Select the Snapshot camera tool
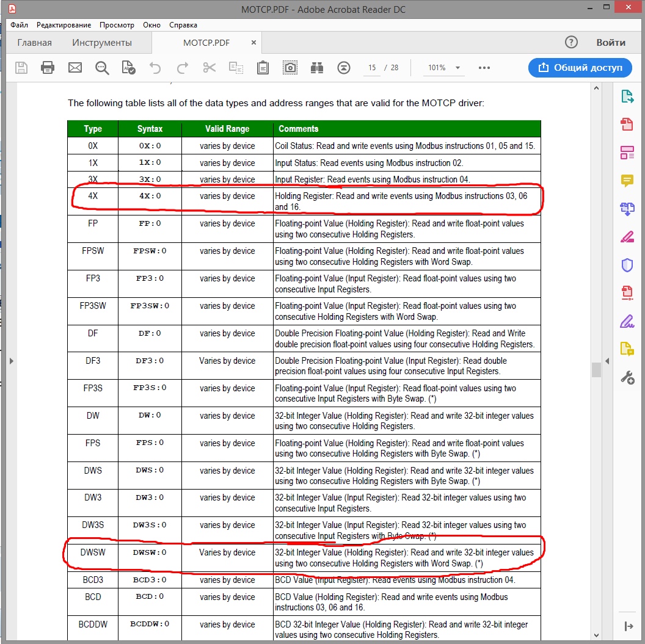The image size is (645, 644). pos(290,68)
